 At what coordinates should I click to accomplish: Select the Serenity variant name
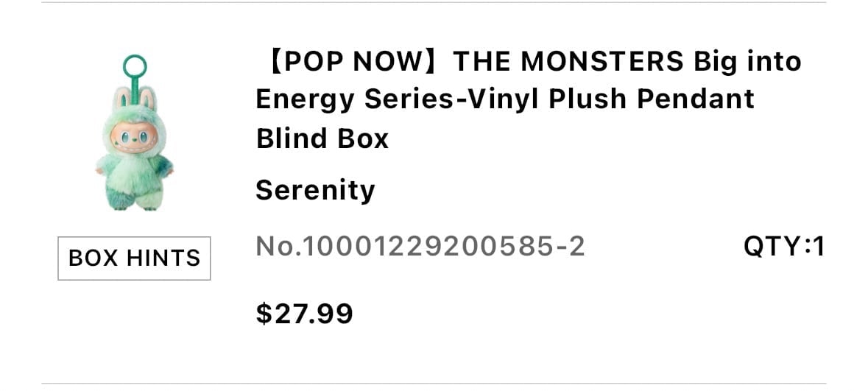315,191
